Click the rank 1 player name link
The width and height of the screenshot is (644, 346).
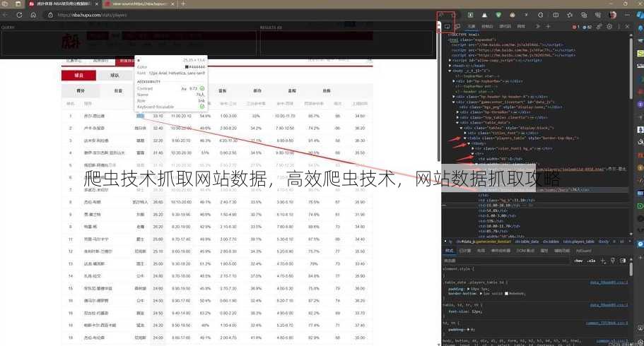pos(95,116)
